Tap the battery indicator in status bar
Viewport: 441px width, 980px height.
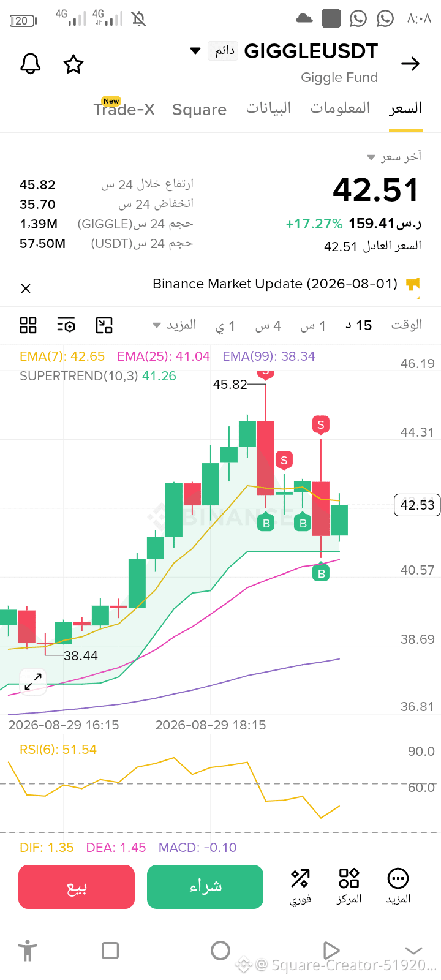tap(23, 20)
